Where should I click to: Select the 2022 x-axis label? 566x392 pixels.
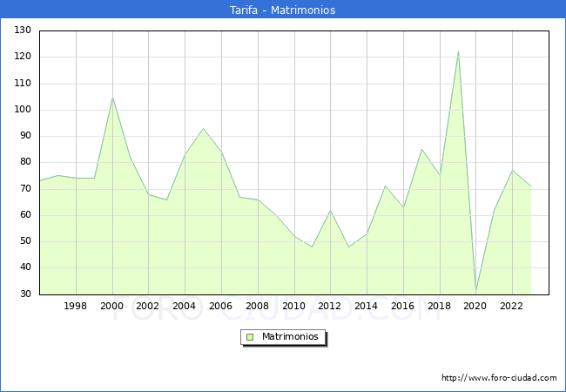[511, 306]
